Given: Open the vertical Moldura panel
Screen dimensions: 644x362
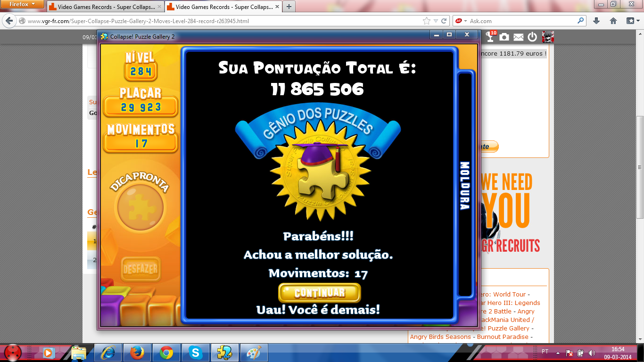Looking at the screenshot, I should pyautogui.click(x=464, y=186).
